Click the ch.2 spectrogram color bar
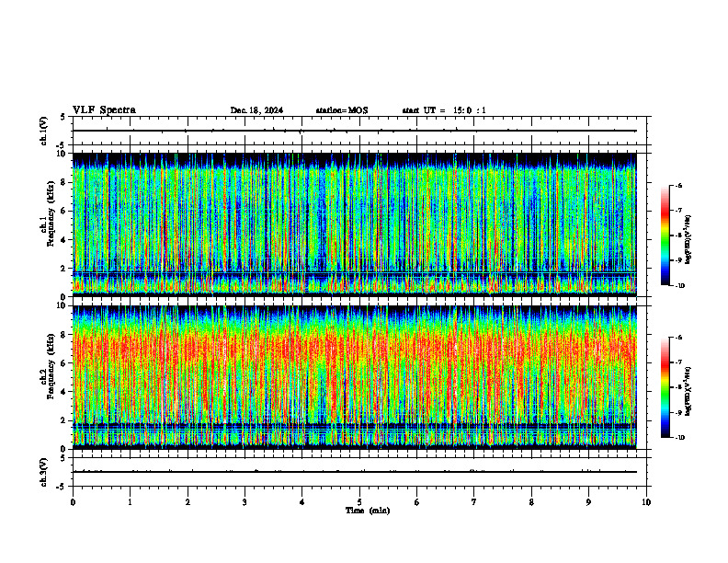728x563 pixels. 665,387
